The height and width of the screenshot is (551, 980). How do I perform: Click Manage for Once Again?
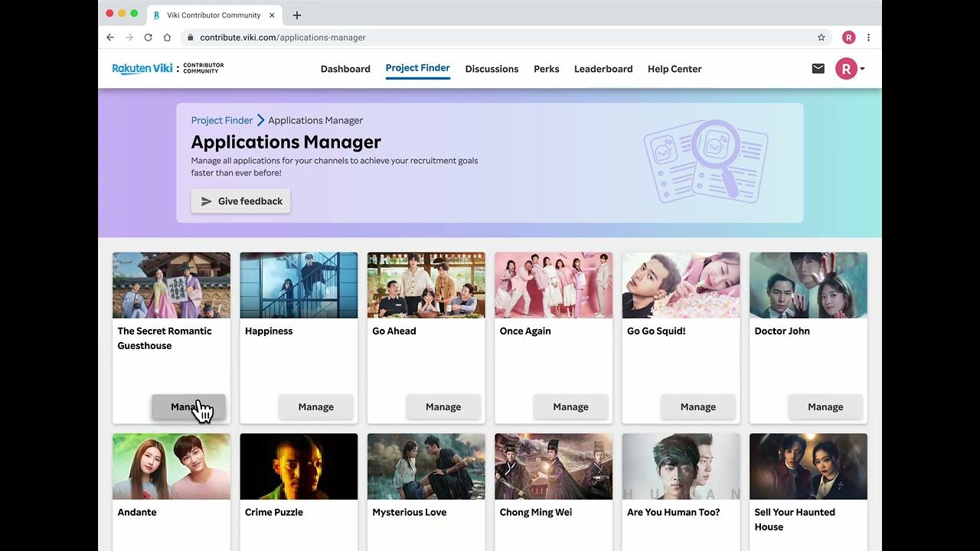pyautogui.click(x=571, y=407)
